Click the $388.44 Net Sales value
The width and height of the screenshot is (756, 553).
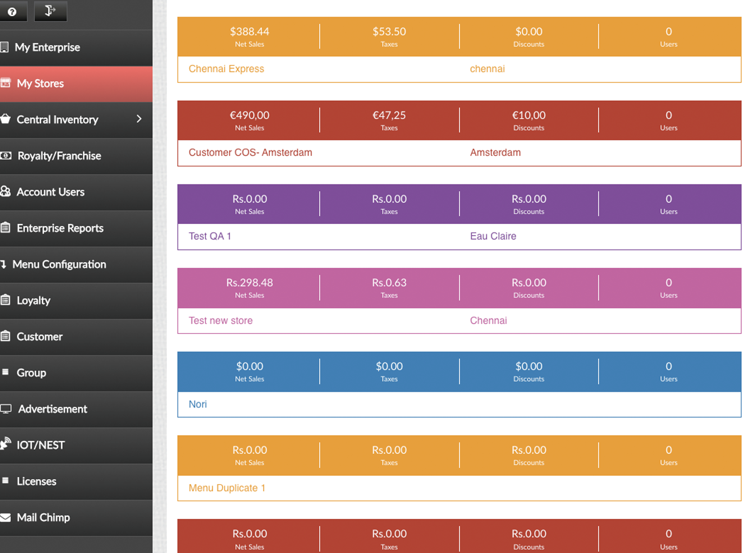coord(249,31)
